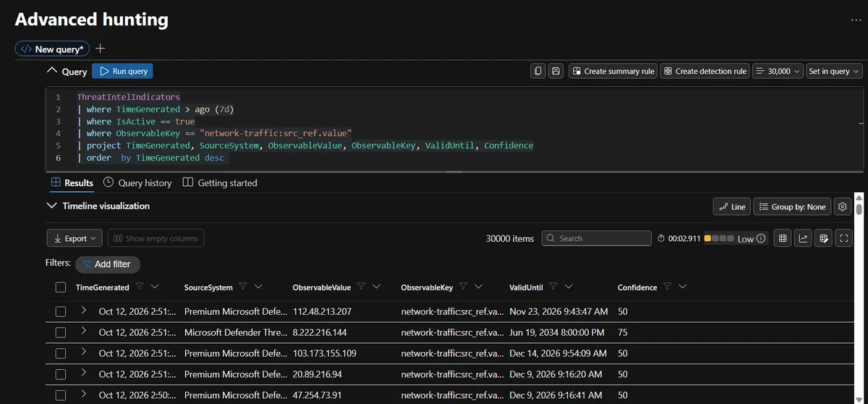Open the 30,000 result limit dropdown
Screen dimensions: 868x404
(x=778, y=71)
